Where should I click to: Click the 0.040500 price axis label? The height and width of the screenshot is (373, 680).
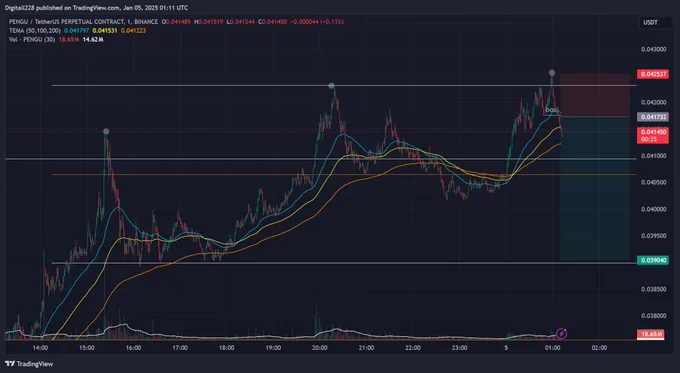(x=654, y=183)
